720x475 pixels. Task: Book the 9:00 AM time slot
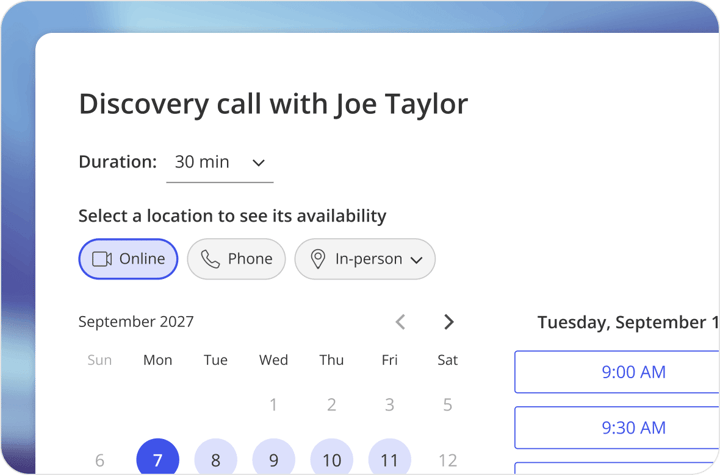click(617, 372)
